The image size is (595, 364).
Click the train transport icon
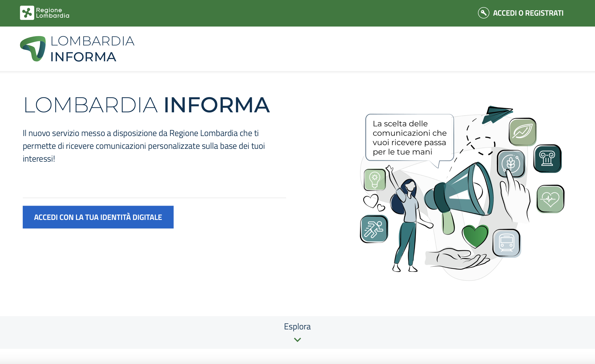coord(506,242)
